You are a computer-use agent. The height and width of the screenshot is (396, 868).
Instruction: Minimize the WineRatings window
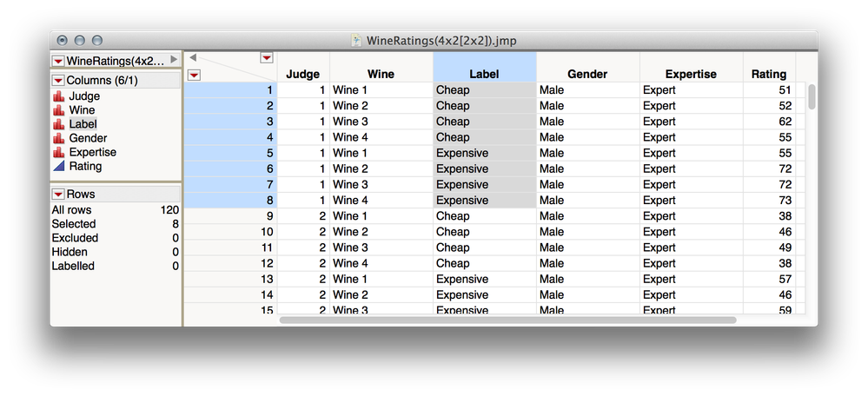point(80,40)
